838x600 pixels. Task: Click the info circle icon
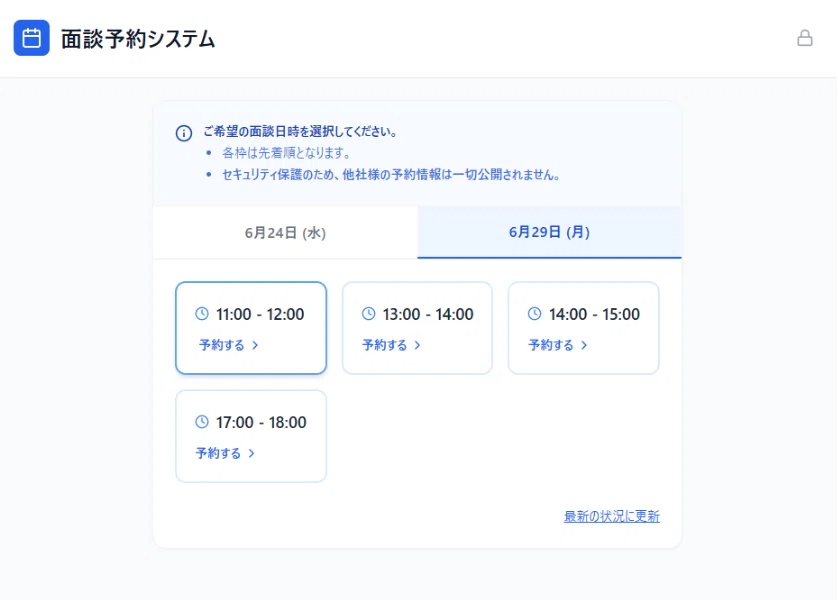[184, 133]
